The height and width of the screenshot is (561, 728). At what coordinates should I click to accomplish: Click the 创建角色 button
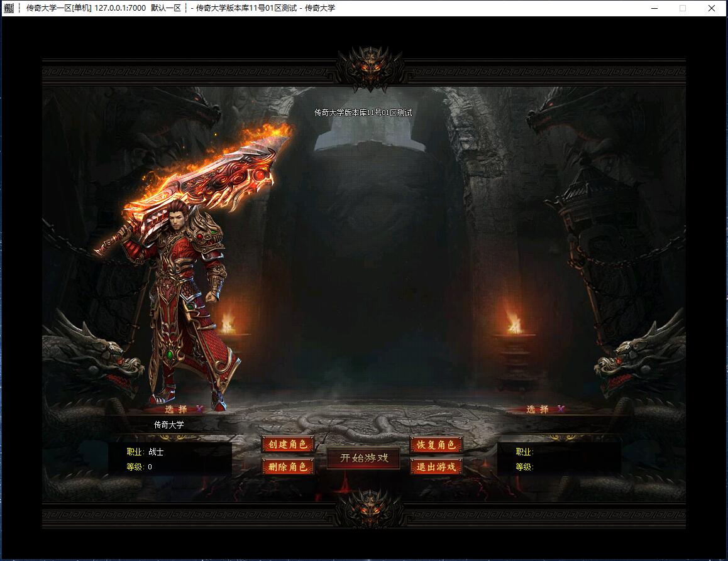pos(288,445)
